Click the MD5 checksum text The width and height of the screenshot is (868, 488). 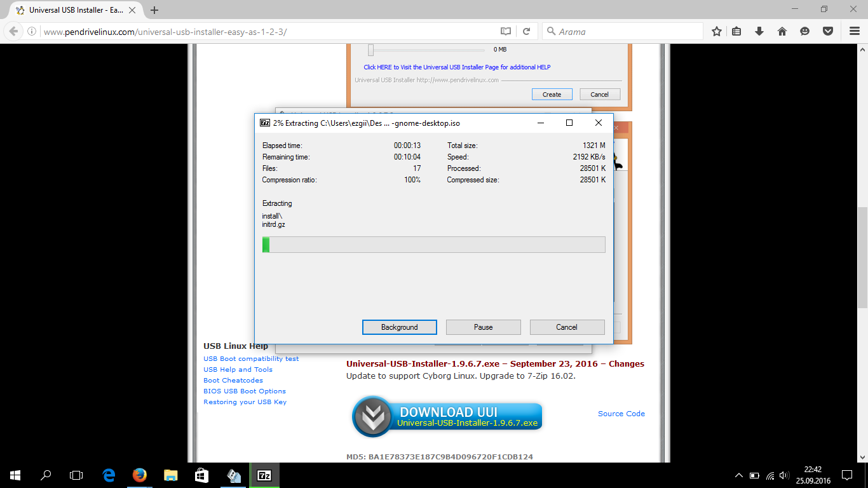pyautogui.click(x=440, y=457)
